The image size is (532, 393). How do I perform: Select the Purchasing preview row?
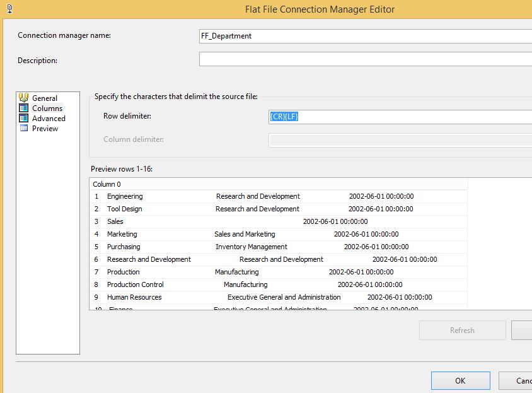coord(279,247)
